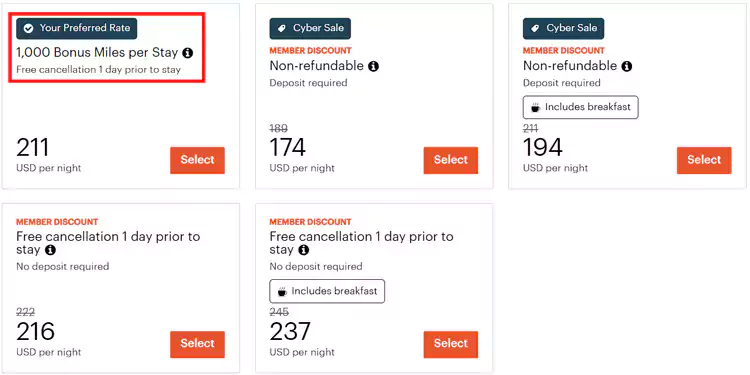Open info icon next to Non-refundable 174 rate
The image size is (750, 375).
point(374,66)
